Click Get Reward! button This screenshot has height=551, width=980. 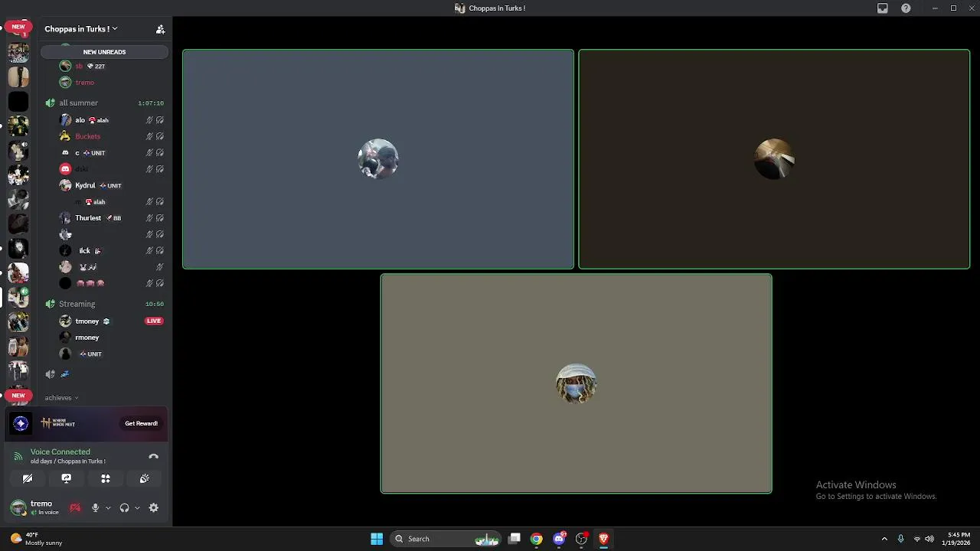tap(141, 423)
